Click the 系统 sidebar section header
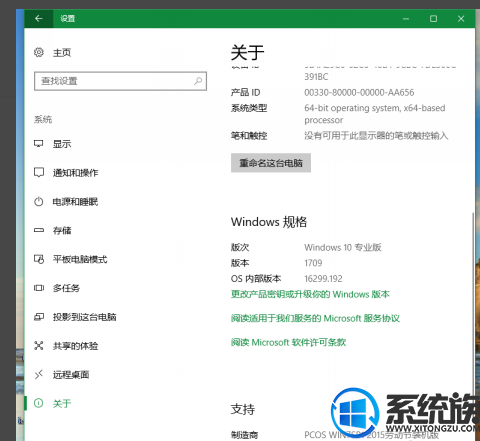 43,119
